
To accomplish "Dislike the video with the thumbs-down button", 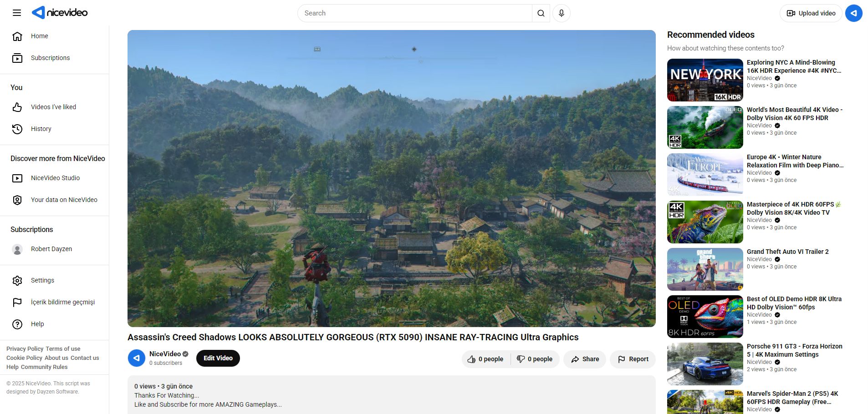I will pos(535,359).
